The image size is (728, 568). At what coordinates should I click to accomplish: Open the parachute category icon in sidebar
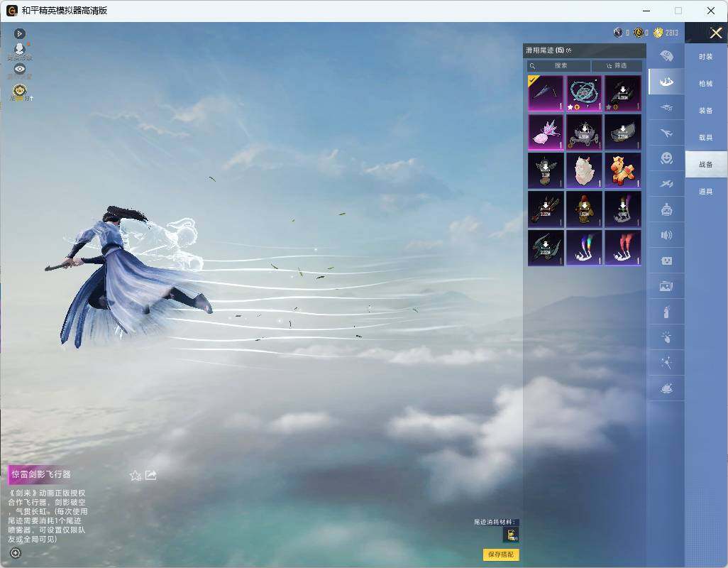(666, 56)
